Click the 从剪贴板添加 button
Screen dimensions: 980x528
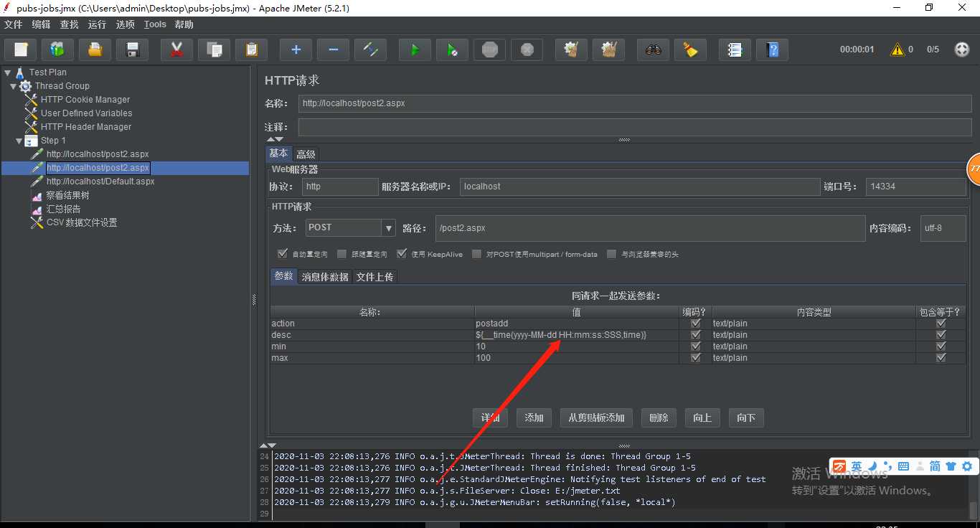pos(596,418)
